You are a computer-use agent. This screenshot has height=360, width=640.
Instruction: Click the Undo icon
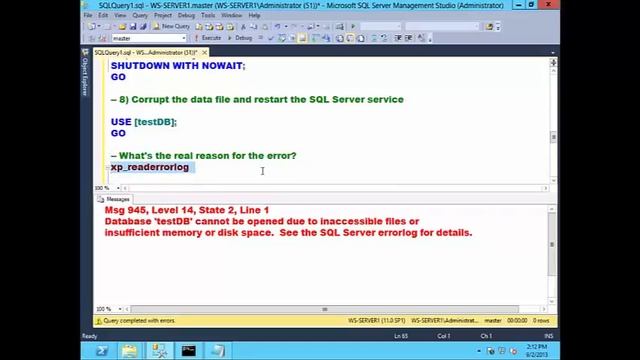pyautogui.click(x=277, y=27)
